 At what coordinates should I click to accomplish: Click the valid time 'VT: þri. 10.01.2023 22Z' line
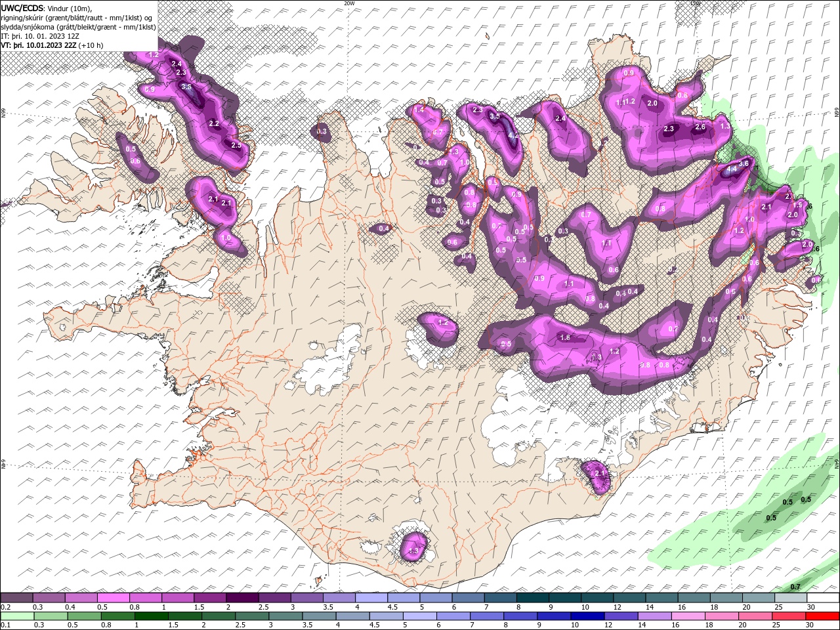tap(38, 45)
